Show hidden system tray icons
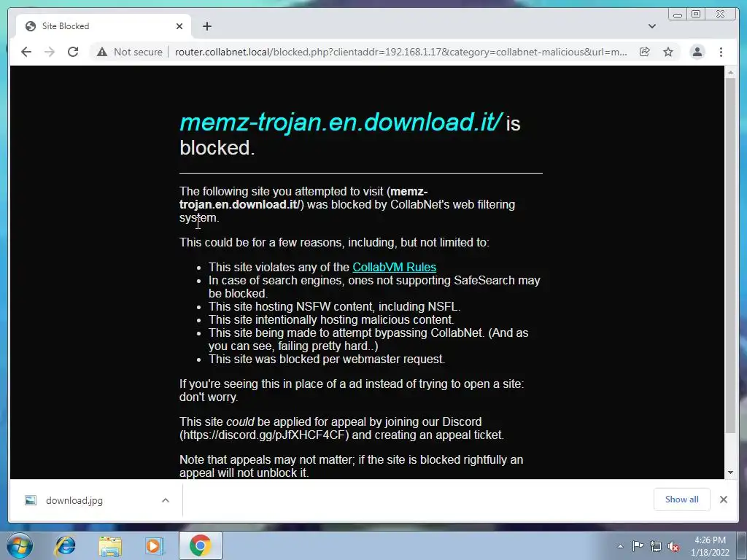 (x=620, y=546)
